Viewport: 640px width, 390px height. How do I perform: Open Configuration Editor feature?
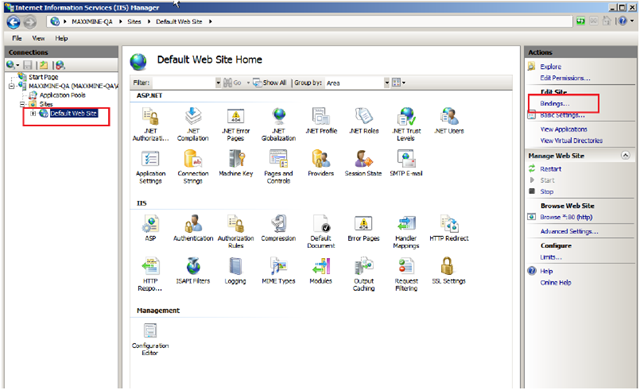tap(150, 339)
